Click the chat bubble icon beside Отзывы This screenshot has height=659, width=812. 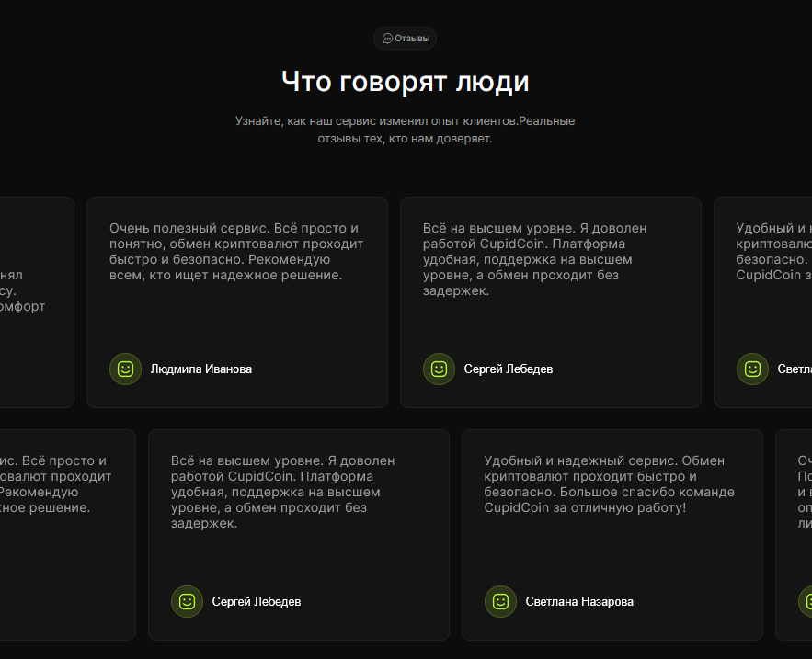pyautogui.click(x=387, y=39)
